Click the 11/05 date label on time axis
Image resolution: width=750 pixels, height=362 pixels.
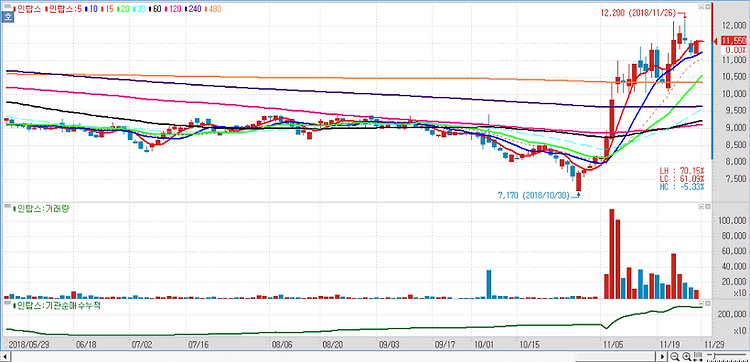[x=612, y=344]
